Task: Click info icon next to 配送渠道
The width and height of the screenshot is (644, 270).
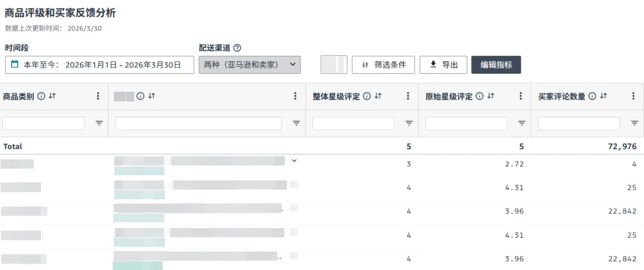Action: pyautogui.click(x=237, y=48)
